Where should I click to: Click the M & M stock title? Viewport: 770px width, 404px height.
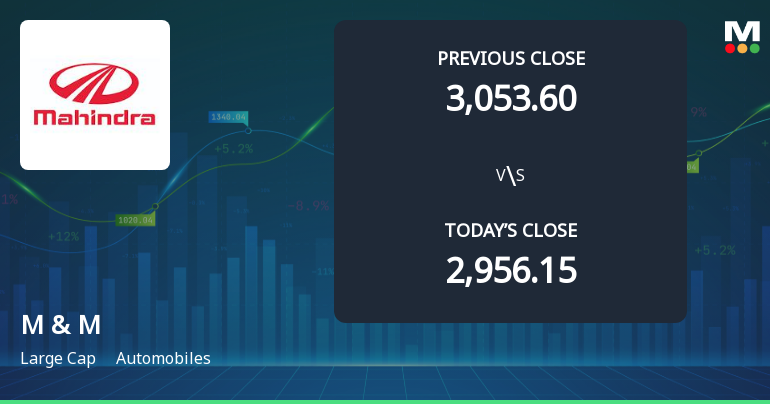pyautogui.click(x=61, y=325)
